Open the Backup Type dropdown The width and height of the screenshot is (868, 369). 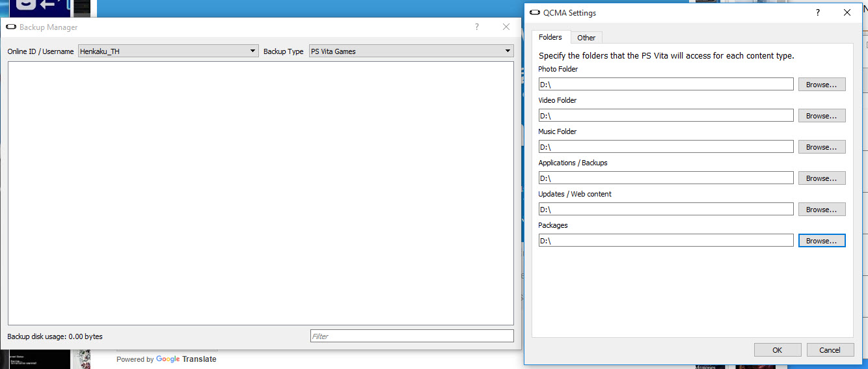tap(411, 51)
